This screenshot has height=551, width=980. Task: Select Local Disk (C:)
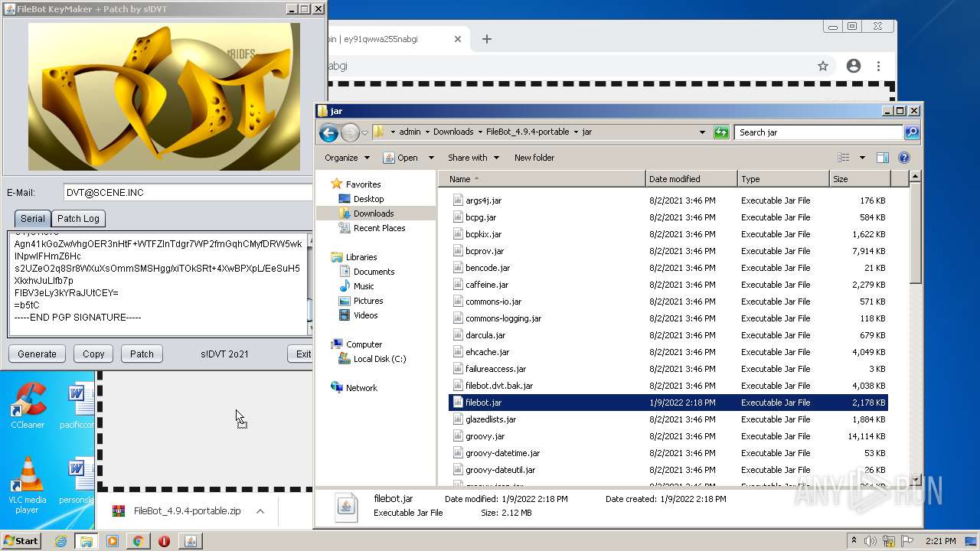[379, 359]
